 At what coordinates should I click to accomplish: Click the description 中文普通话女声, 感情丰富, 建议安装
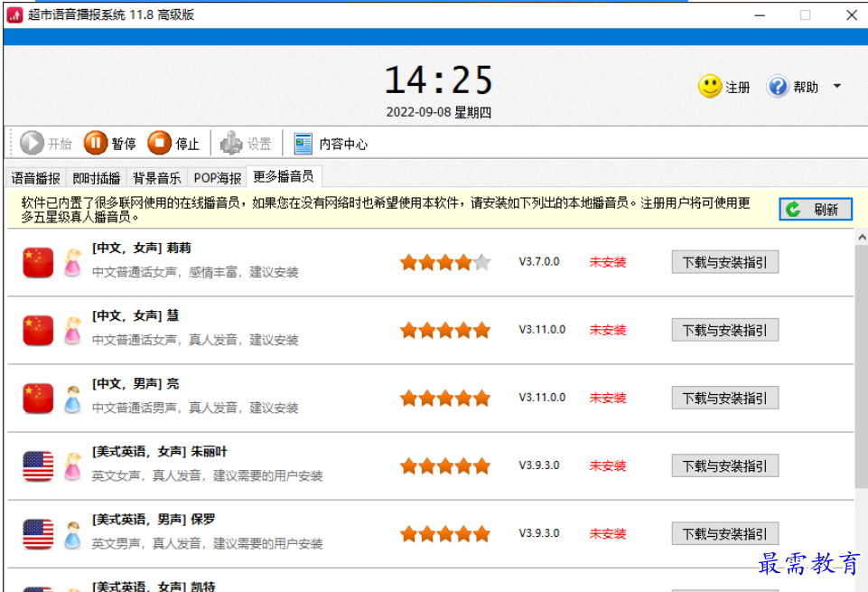coord(195,272)
